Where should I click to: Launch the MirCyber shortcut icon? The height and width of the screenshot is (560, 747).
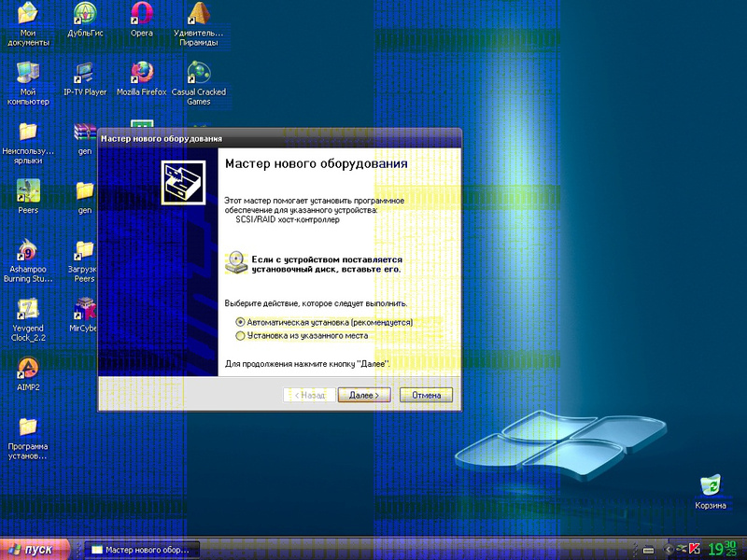[84, 315]
